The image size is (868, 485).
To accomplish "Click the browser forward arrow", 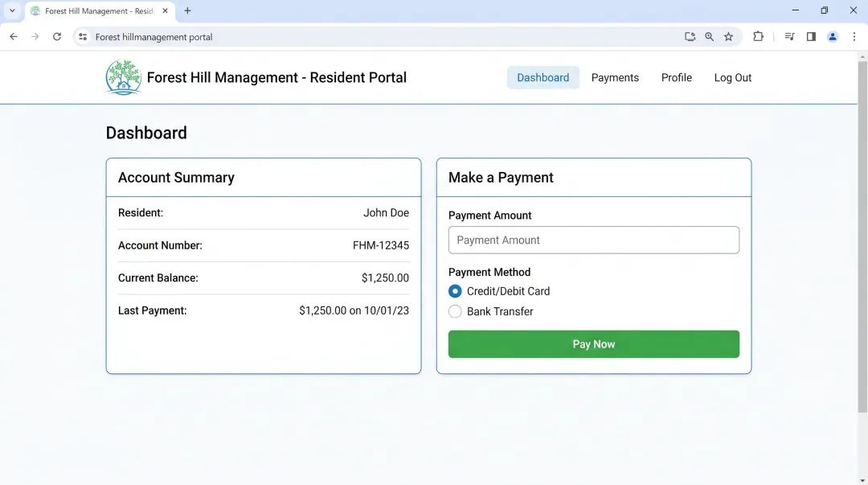I will point(35,36).
